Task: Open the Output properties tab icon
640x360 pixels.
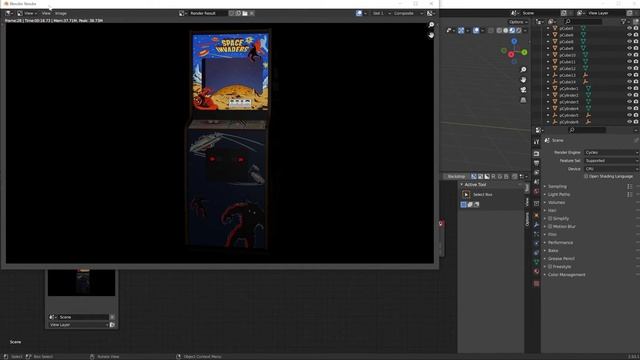Action: coord(536,163)
